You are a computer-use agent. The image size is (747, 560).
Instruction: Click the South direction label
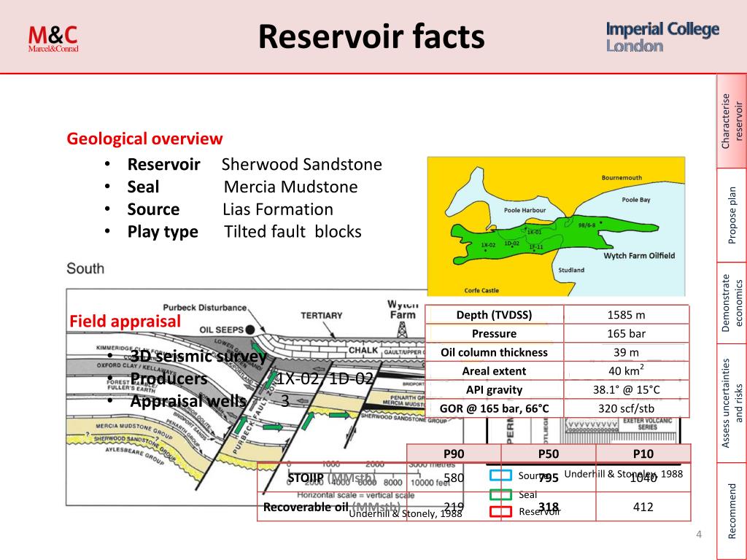[x=85, y=268]
